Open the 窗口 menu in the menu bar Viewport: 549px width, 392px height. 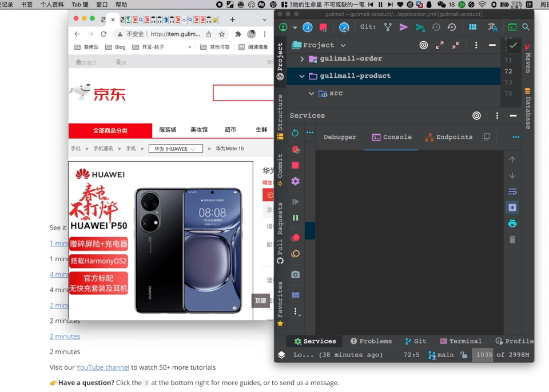pyautogui.click(x=102, y=5)
